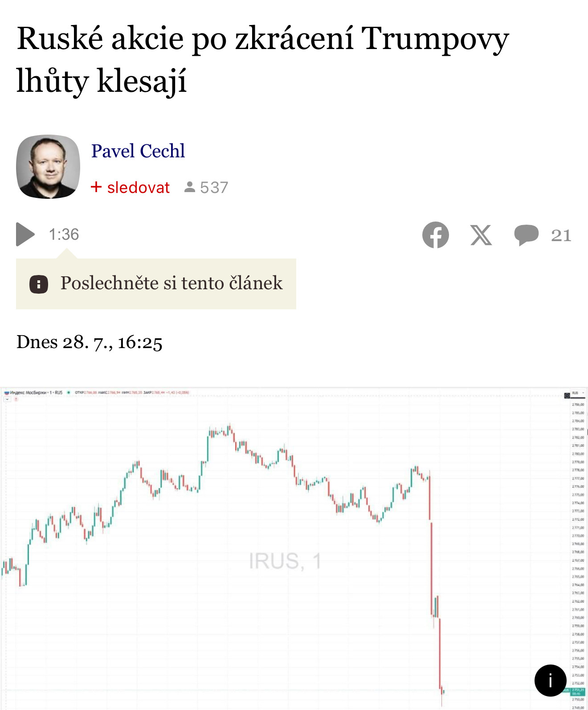
Task: Click info icon in listen tooltip
Action: [39, 284]
